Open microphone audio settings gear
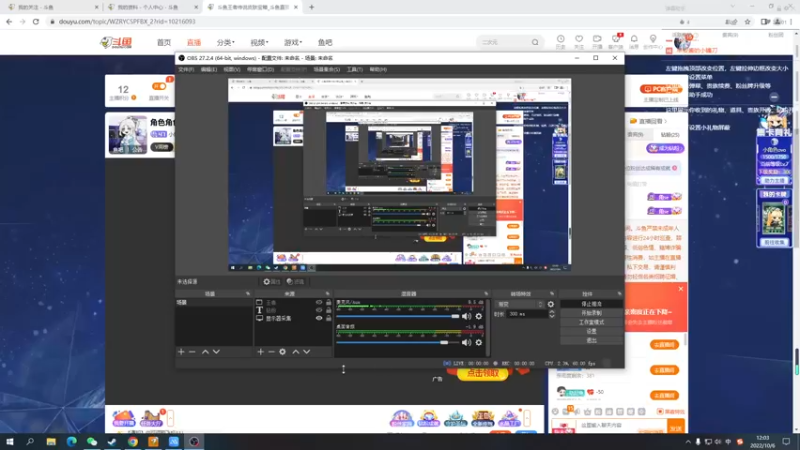Screen dimensions: 800x450 pos(479,316)
